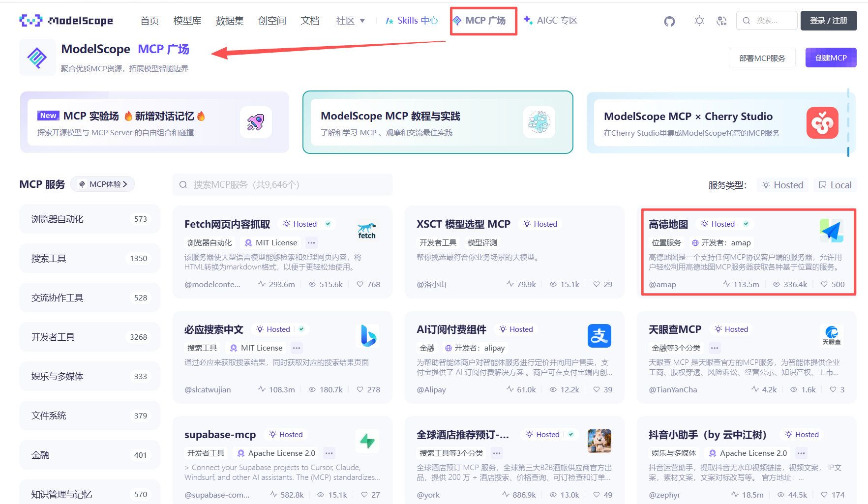The image size is (868, 504).
Task: Click the heart icon on Fetch网页内容抓取 card
Action: pyautogui.click(x=360, y=284)
